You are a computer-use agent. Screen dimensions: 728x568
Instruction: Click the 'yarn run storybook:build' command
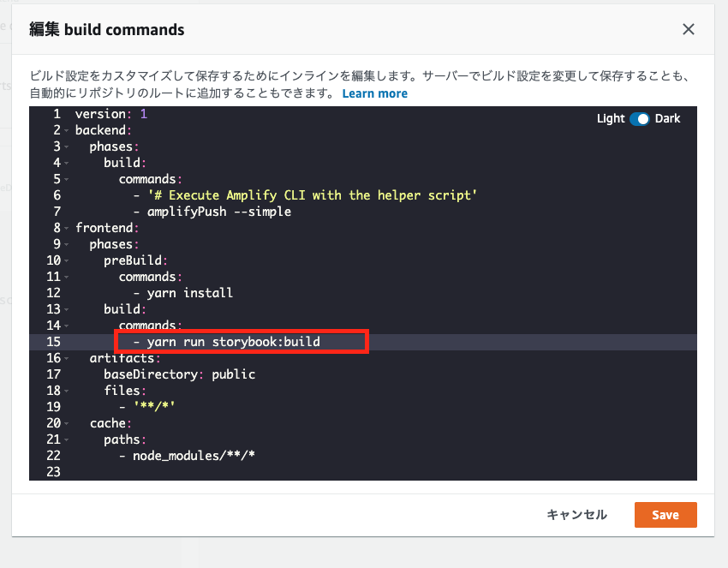(x=234, y=342)
